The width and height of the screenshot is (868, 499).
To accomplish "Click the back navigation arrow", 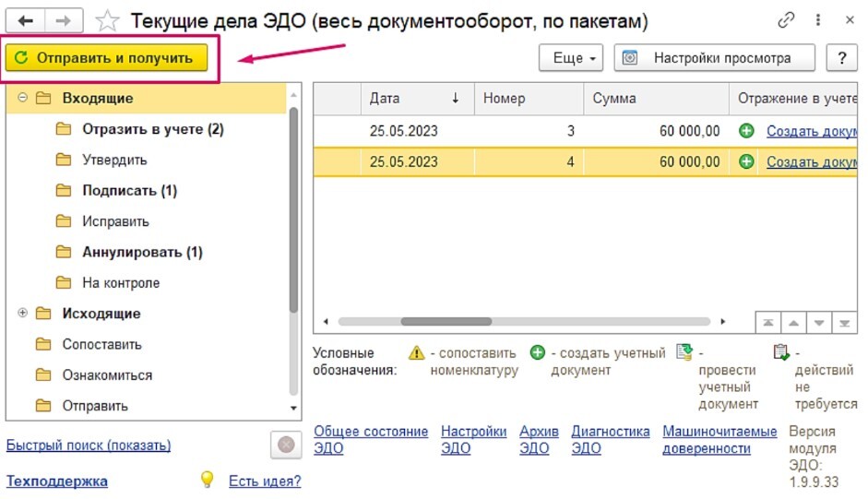I will pyautogui.click(x=25, y=20).
